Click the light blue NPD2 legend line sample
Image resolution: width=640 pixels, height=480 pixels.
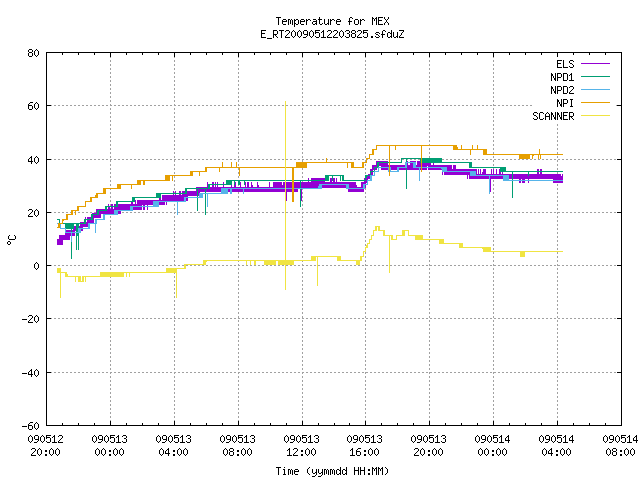(x=595, y=90)
